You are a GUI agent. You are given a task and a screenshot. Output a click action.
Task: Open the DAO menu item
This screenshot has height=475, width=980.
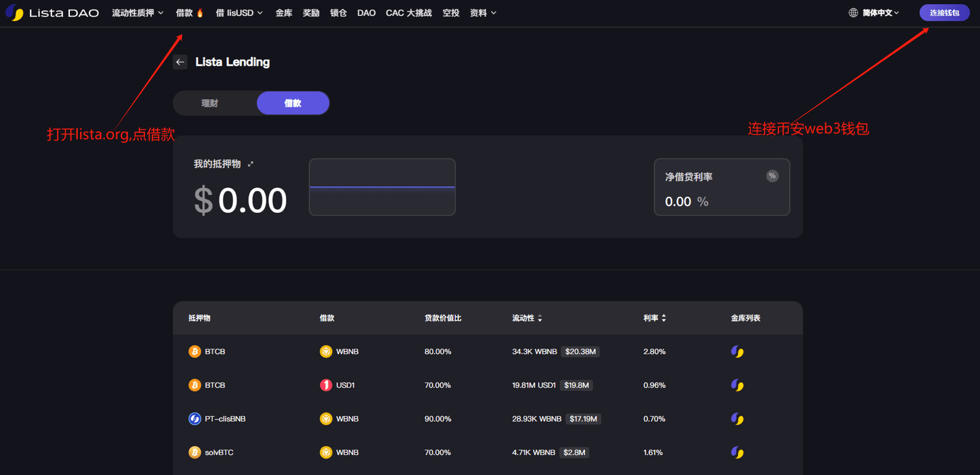(x=366, y=13)
